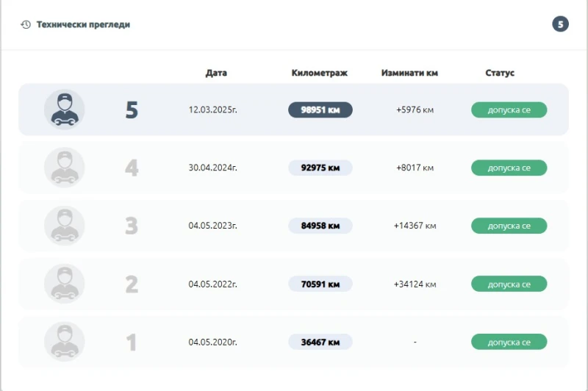Click the Статус column header
Viewport: 588px width, 391px height.
500,73
